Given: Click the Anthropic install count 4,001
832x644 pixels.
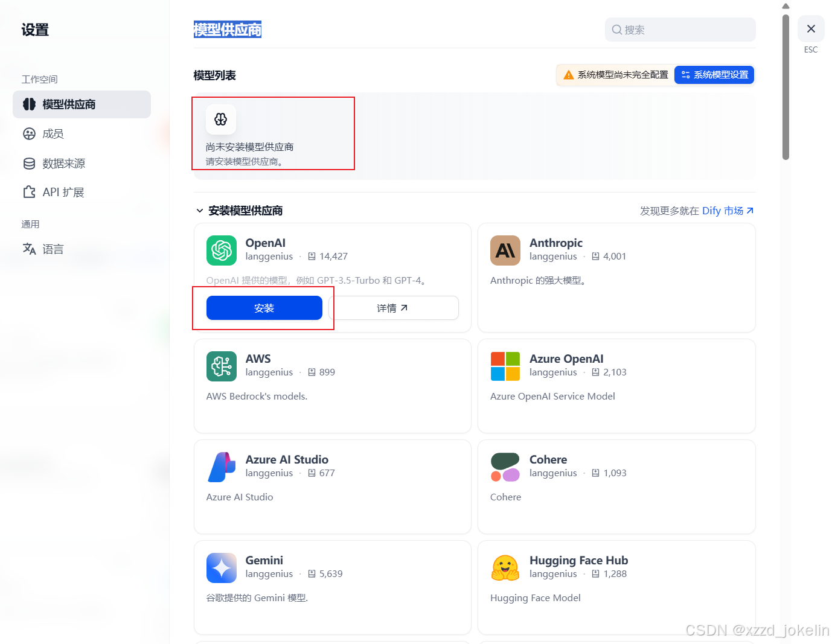Looking at the screenshot, I should coord(615,256).
